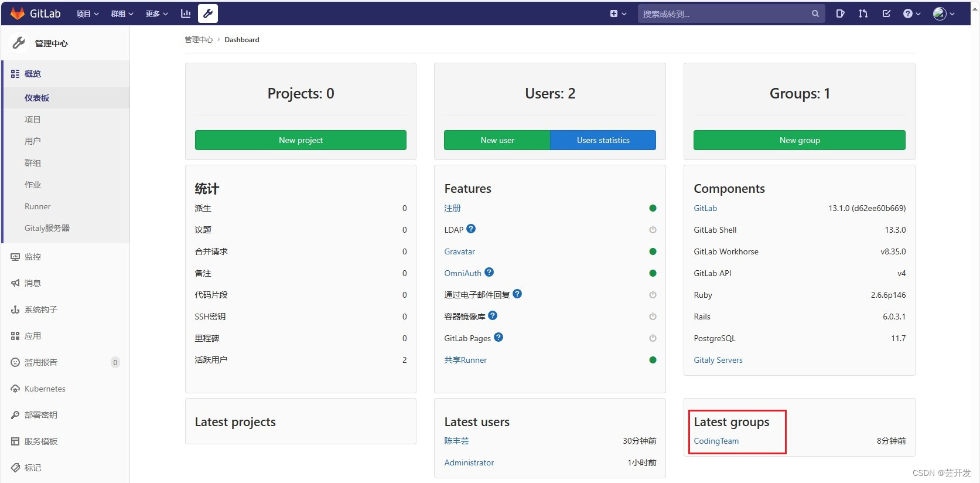
Task: Click the 消息 megaphone icon
Action: [x=15, y=283]
